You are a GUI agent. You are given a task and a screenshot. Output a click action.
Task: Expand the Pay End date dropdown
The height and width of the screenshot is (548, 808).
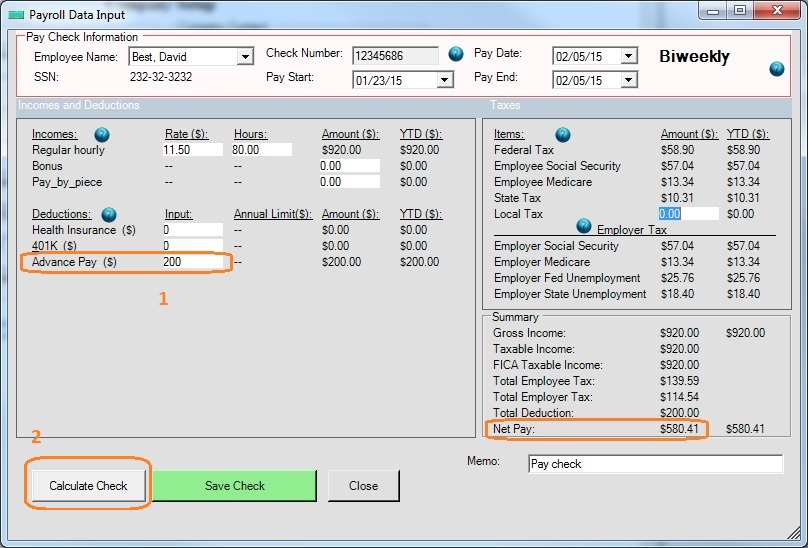(x=628, y=80)
